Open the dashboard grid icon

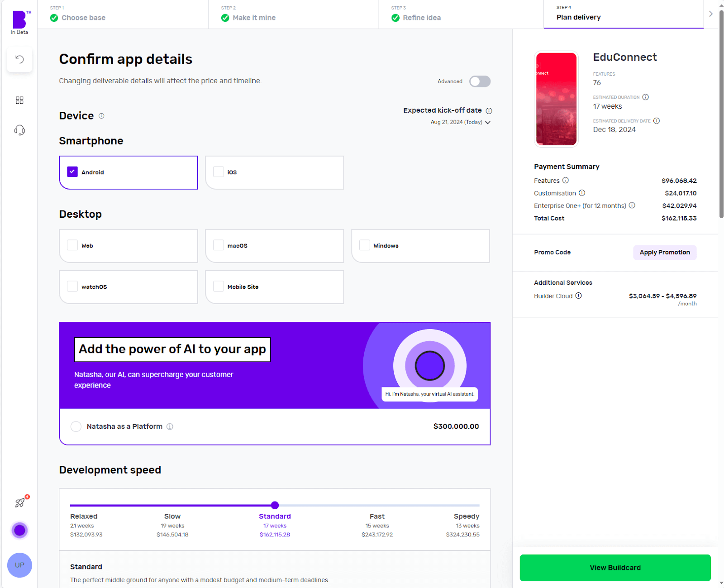19,100
